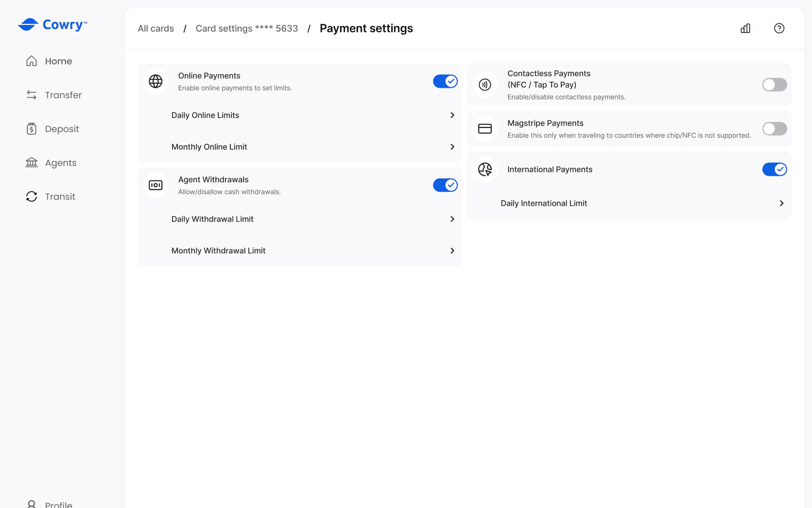
Task: Open Daily Online Limits row label
Action: pyautogui.click(x=205, y=115)
